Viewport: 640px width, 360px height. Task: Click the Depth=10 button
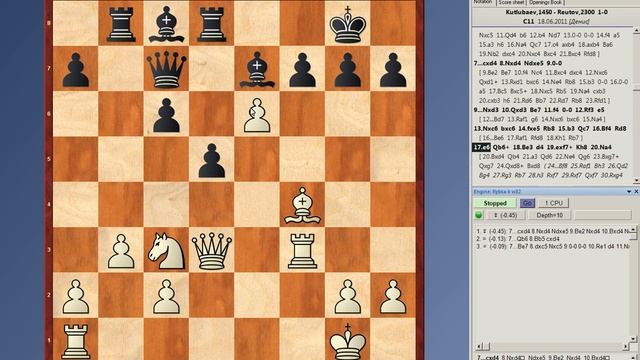(549, 215)
